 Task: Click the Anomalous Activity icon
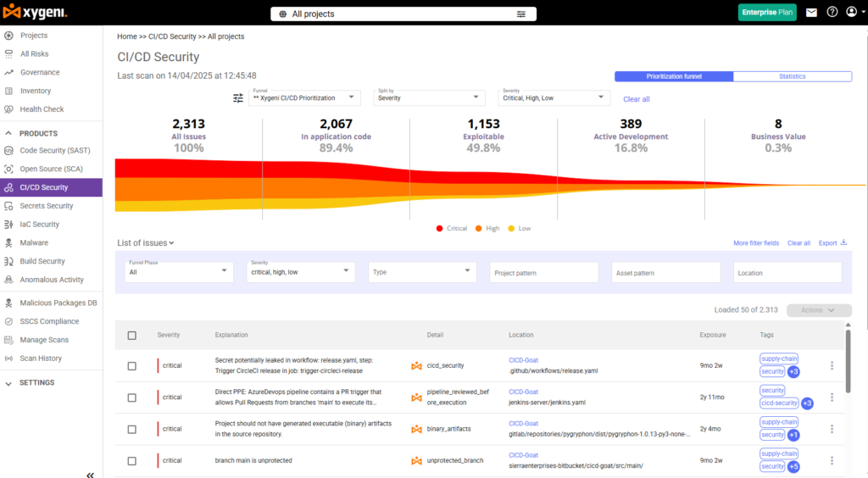pyautogui.click(x=8, y=280)
